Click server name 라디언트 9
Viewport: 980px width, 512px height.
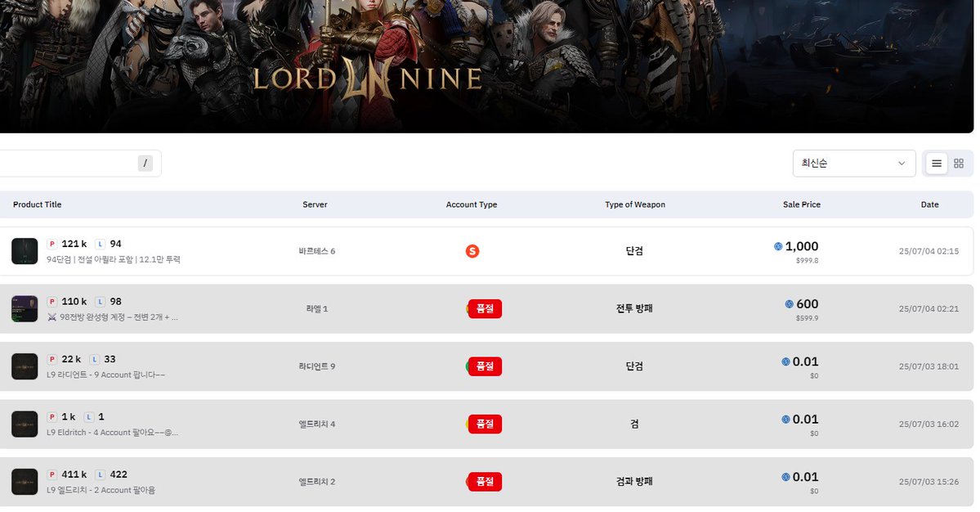click(317, 366)
